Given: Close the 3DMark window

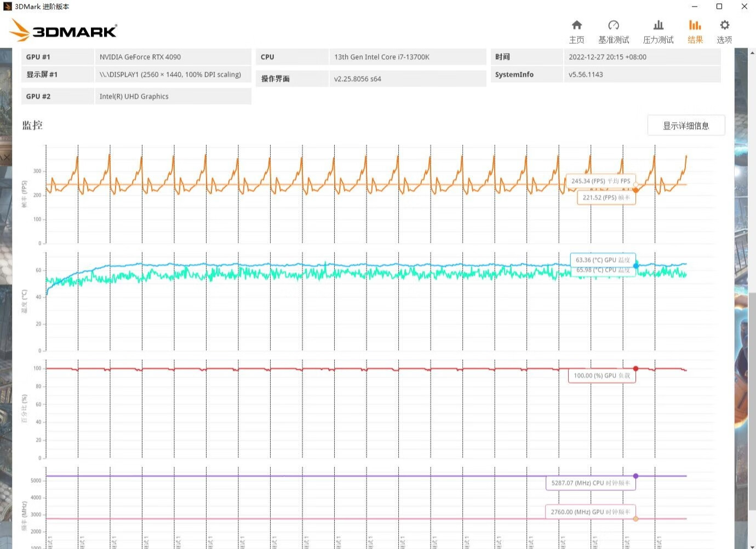Looking at the screenshot, I should pyautogui.click(x=744, y=7).
